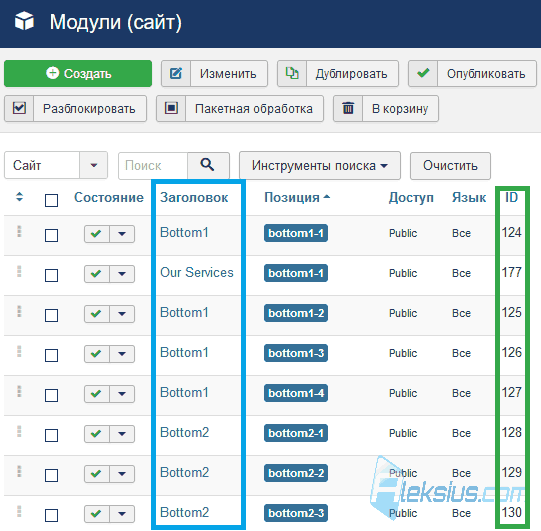Click the Joomla modules cube icon

(24, 21)
